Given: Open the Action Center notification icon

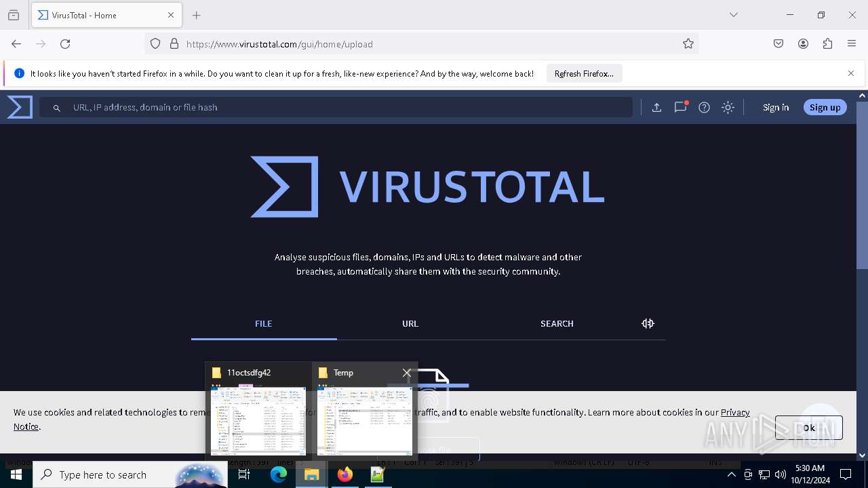Looking at the screenshot, I should pyautogui.click(x=846, y=474).
